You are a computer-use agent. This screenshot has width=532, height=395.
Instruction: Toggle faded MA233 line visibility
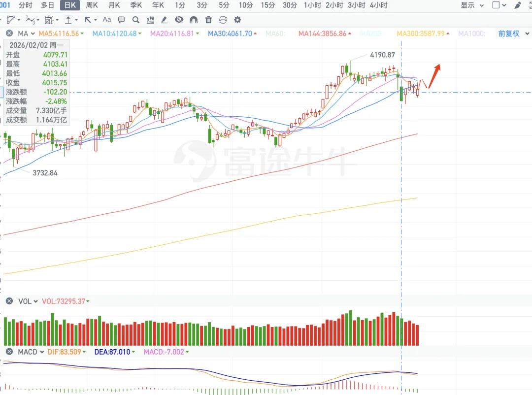(371, 33)
